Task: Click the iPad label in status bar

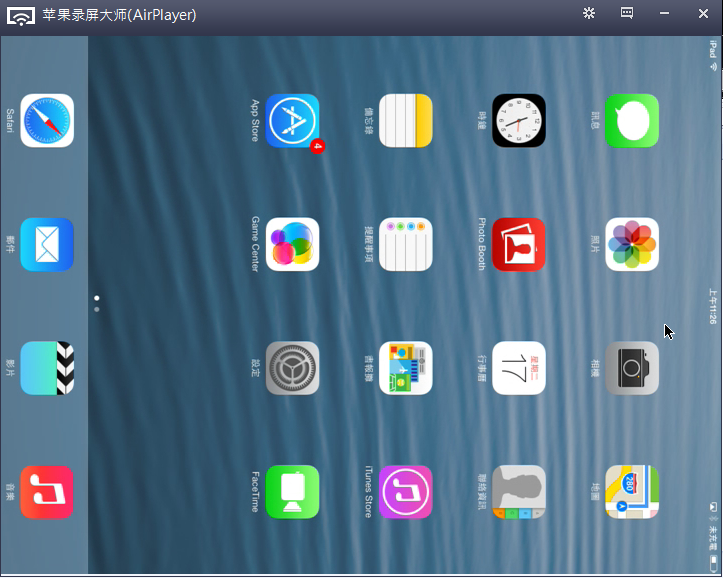Action: 713,49
